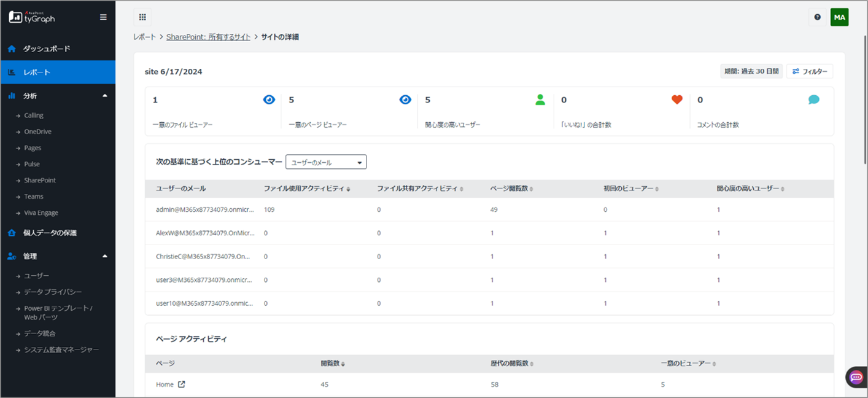Open Teams analytics
868x398 pixels.
34,197
